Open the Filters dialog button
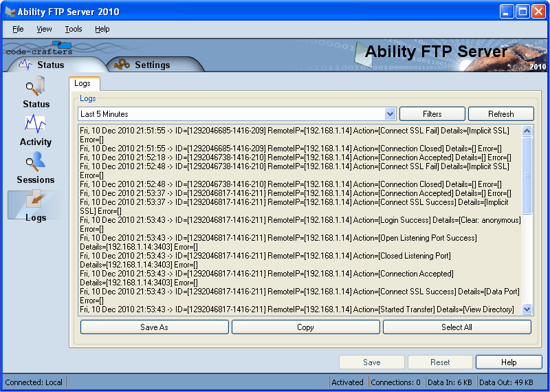 pos(432,114)
